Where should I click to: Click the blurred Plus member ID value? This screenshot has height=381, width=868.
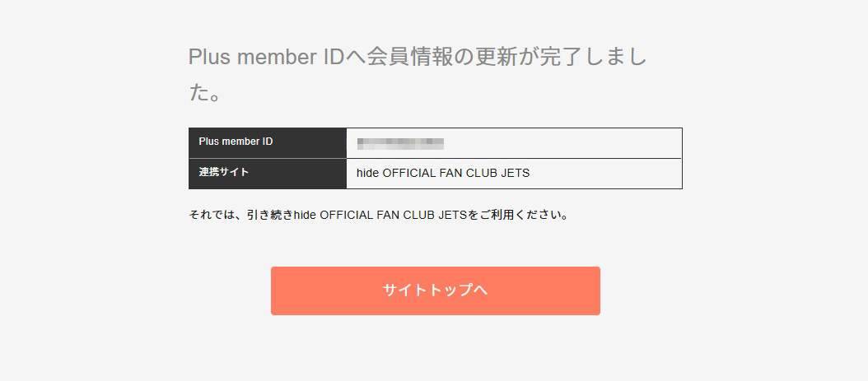point(400,143)
